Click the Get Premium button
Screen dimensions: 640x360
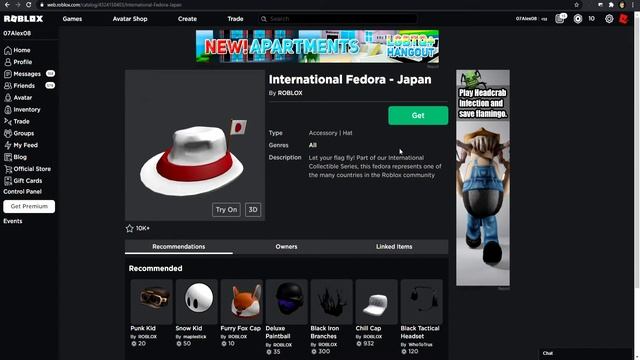coord(29,207)
